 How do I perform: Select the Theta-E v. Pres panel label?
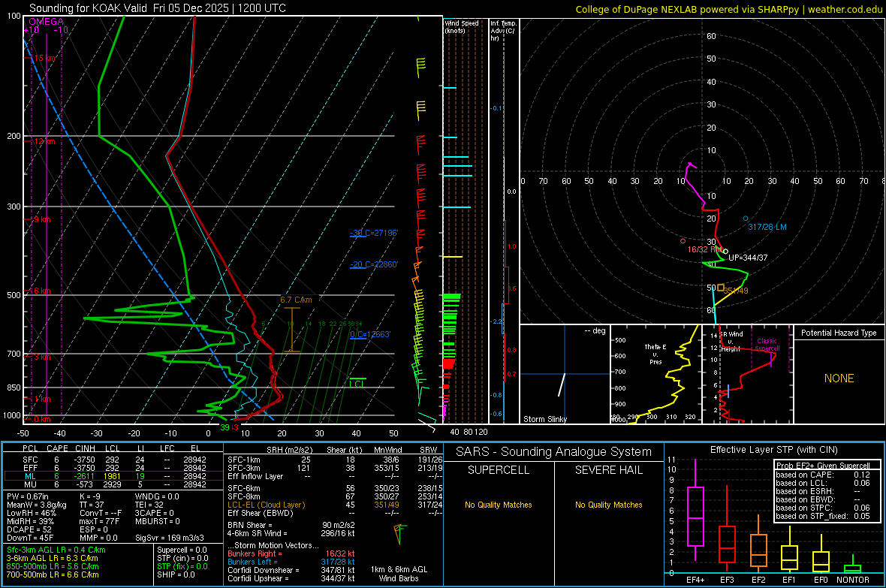[655, 354]
